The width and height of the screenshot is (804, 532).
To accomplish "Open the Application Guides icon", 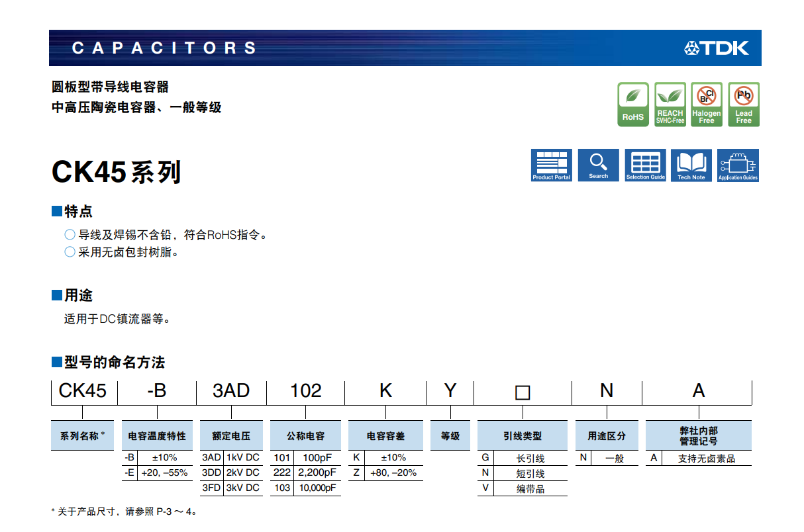I will 738,165.
